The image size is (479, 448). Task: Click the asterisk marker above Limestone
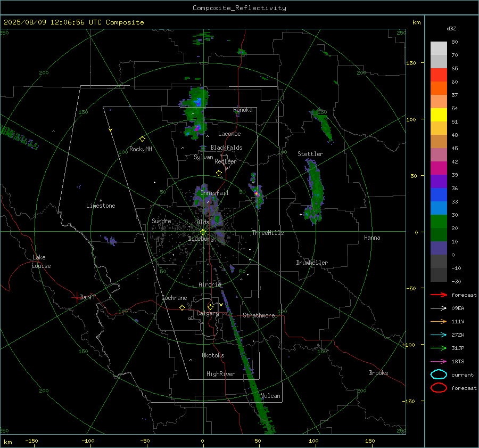tap(101, 201)
